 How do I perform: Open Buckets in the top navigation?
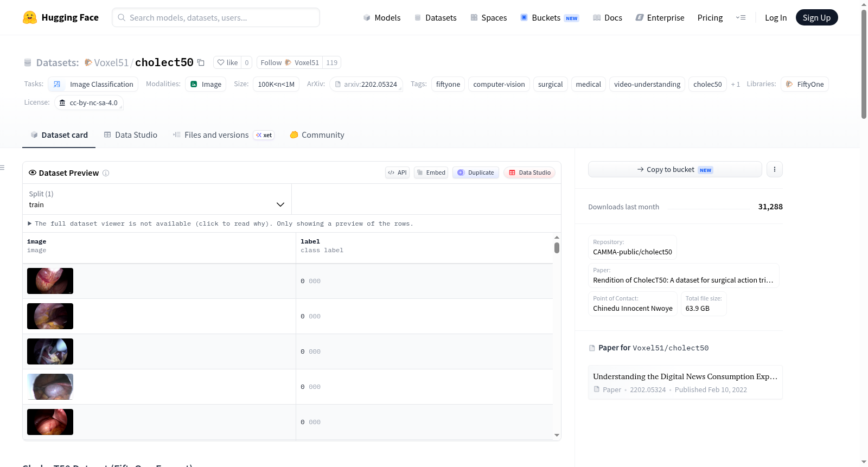point(550,17)
